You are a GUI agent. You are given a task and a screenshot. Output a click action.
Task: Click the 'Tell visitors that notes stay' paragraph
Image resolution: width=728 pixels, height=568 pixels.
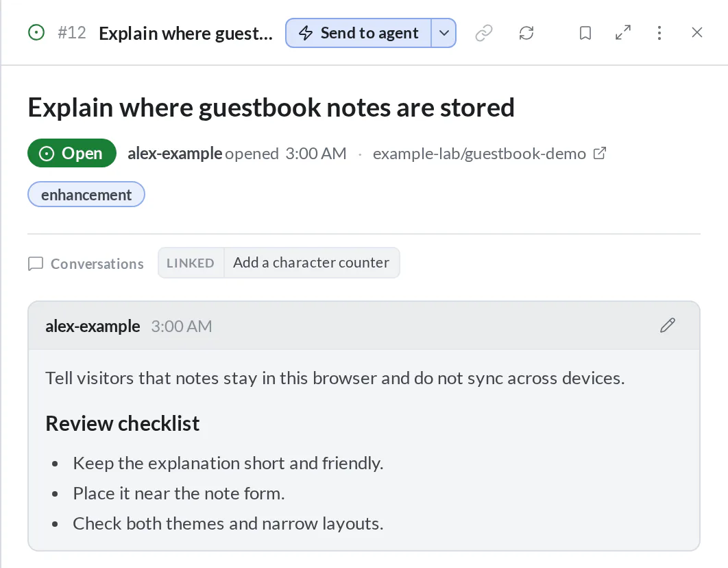point(335,379)
